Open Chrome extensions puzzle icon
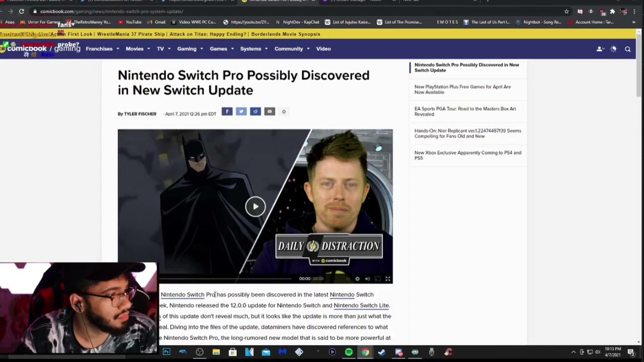The height and width of the screenshot is (362, 644). click(x=612, y=11)
